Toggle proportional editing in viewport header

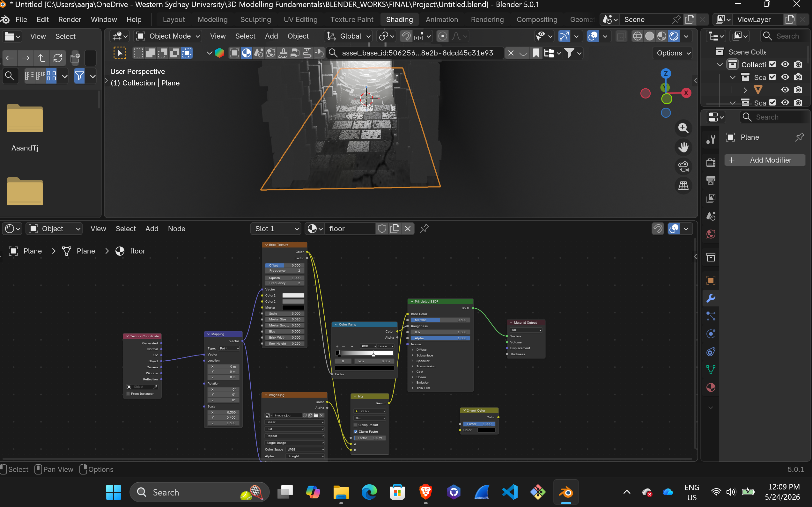coord(442,36)
